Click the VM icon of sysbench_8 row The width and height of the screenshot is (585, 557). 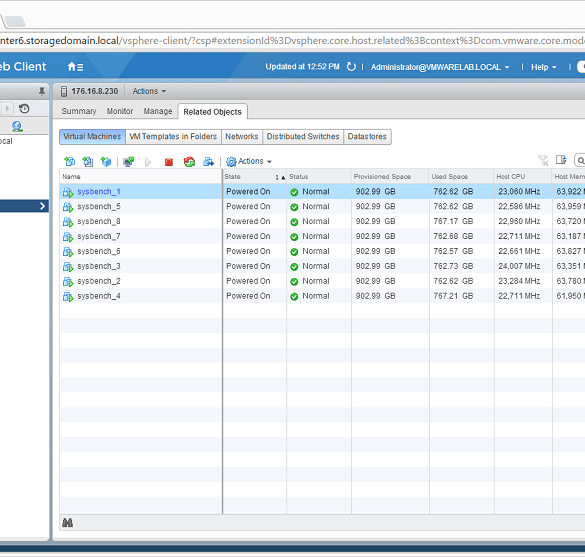(68, 222)
